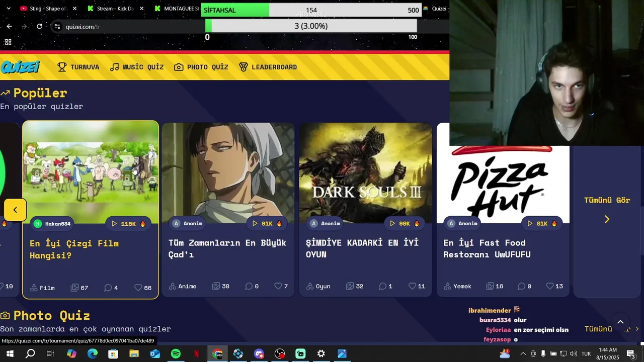Slide Popüler carousel left with arrow
This screenshot has height=362, width=644.
tap(15, 210)
